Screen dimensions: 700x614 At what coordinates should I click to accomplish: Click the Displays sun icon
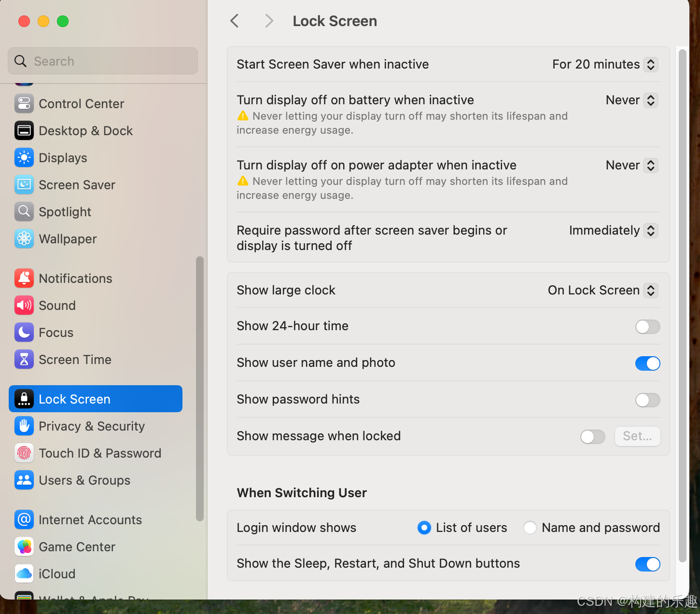pyautogui.click(x=24, y=157)
